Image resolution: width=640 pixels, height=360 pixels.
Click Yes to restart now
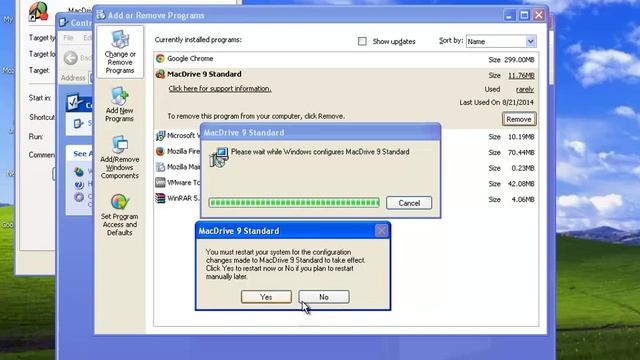click(x=266, y=297)
